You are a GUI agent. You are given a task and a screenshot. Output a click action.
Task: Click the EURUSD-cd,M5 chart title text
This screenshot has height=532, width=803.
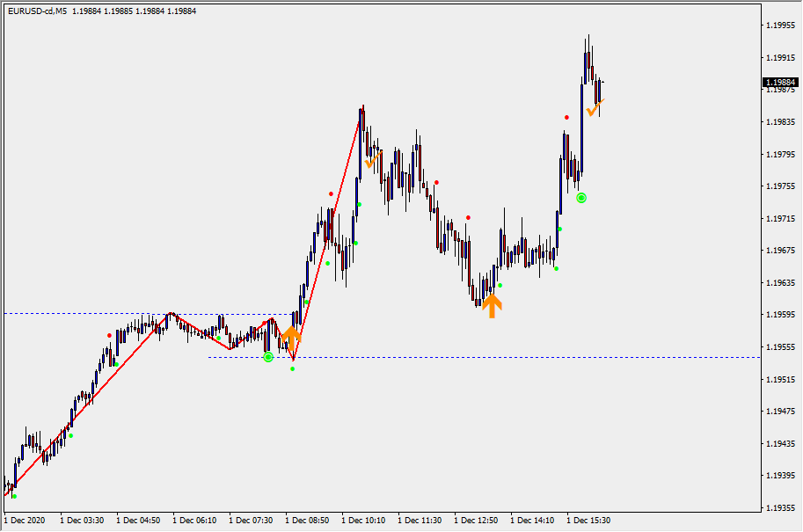[37, 11]
